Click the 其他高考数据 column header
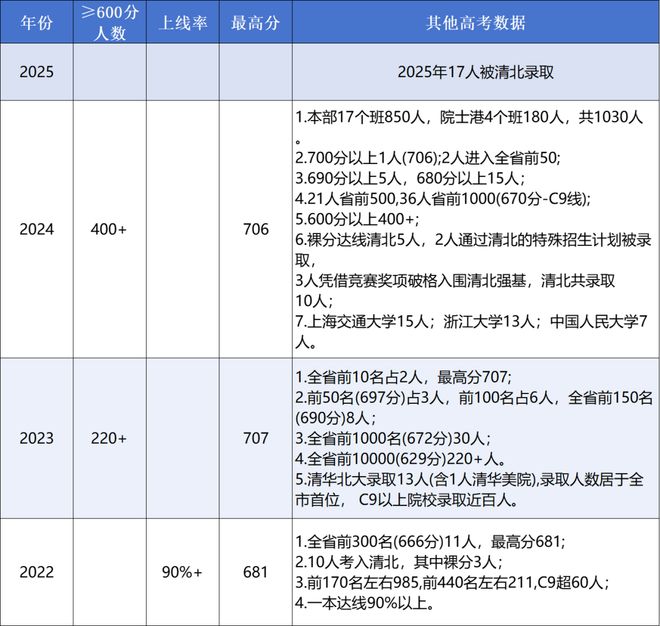660x626 pixels. [x=475, y=23]
